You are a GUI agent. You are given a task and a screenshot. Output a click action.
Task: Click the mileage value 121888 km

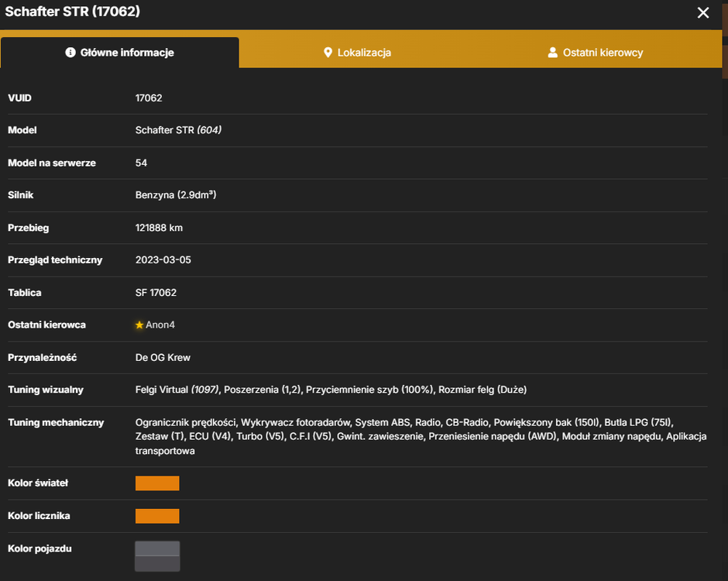(160, 228)
